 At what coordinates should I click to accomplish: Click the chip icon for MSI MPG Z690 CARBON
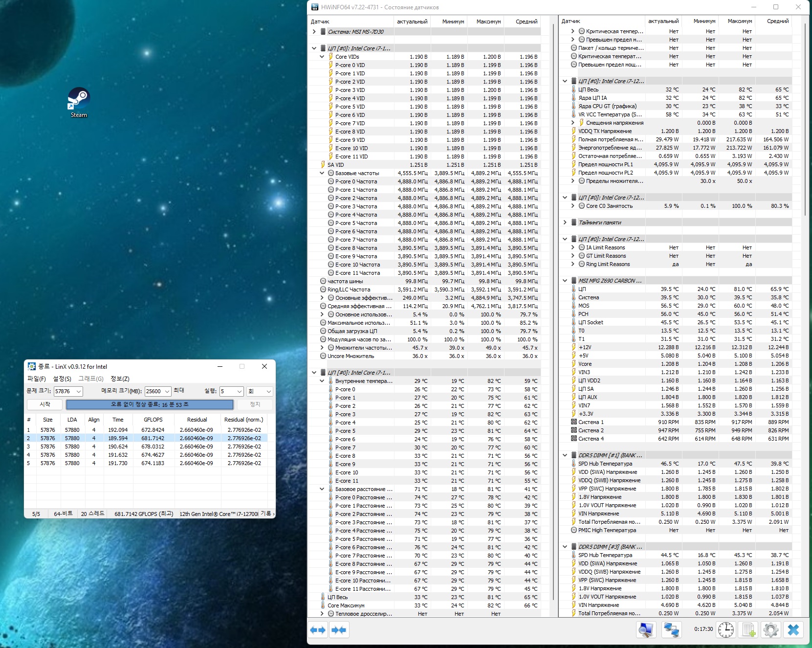coord(574,281)
